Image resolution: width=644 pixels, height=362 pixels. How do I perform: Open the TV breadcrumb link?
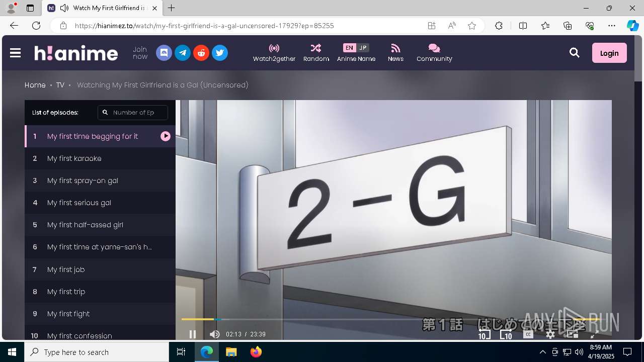(60, 85)
